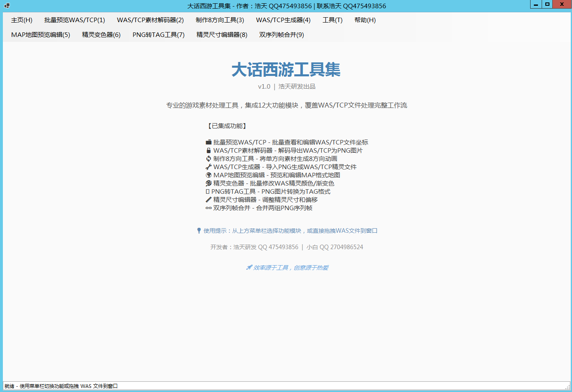Image resolution: width=572 pixels, height=392 pixels.
Task: Click the paint icon next to 精灵变色器
Action: click(x=208, y=183)
